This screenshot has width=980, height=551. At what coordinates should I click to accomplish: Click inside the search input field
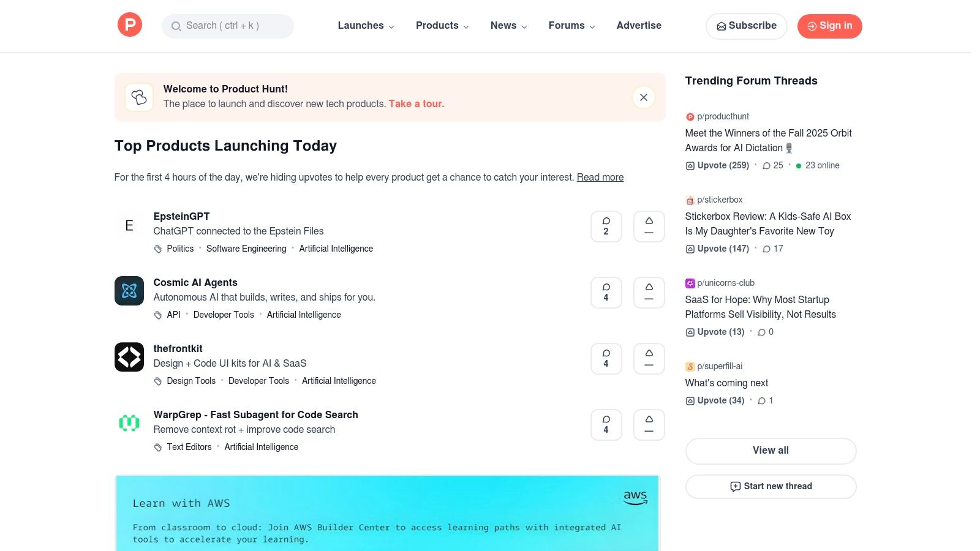click(233, 26)
